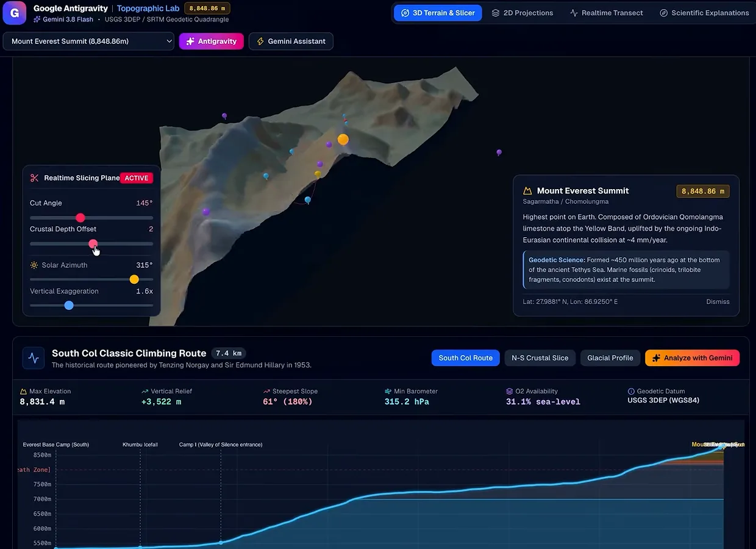Viewport: 756px width, 549px height.
Task: Open the Mount Everest Summit location dropdown
Action: click(88, 41)
